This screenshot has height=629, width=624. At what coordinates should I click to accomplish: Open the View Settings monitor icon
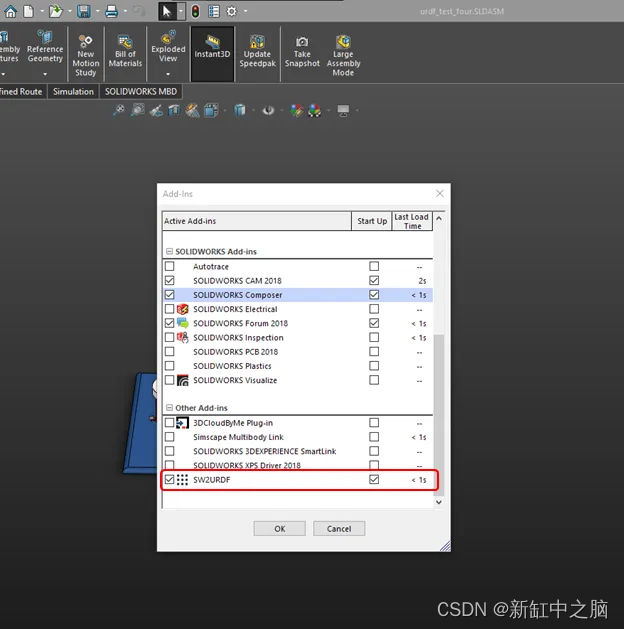tap(343, 110)
